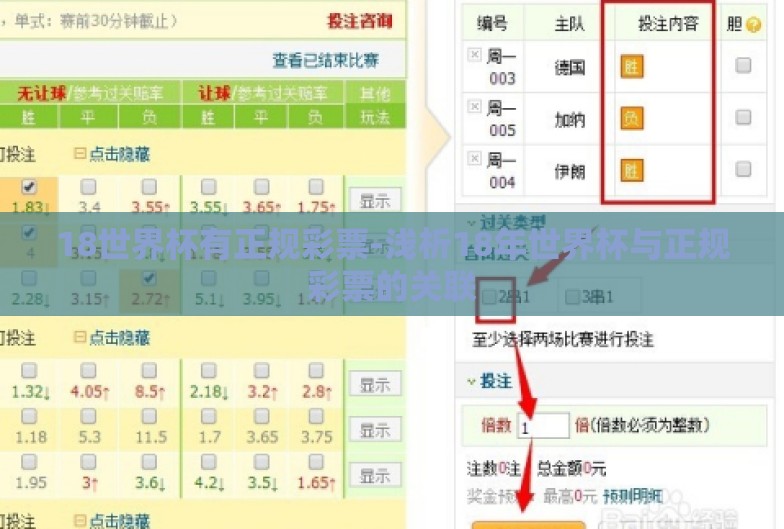The width and height of the screenshot is (784, 529).
Task: Remove the 周一003 德国 selection
Action: click(474, 54)
